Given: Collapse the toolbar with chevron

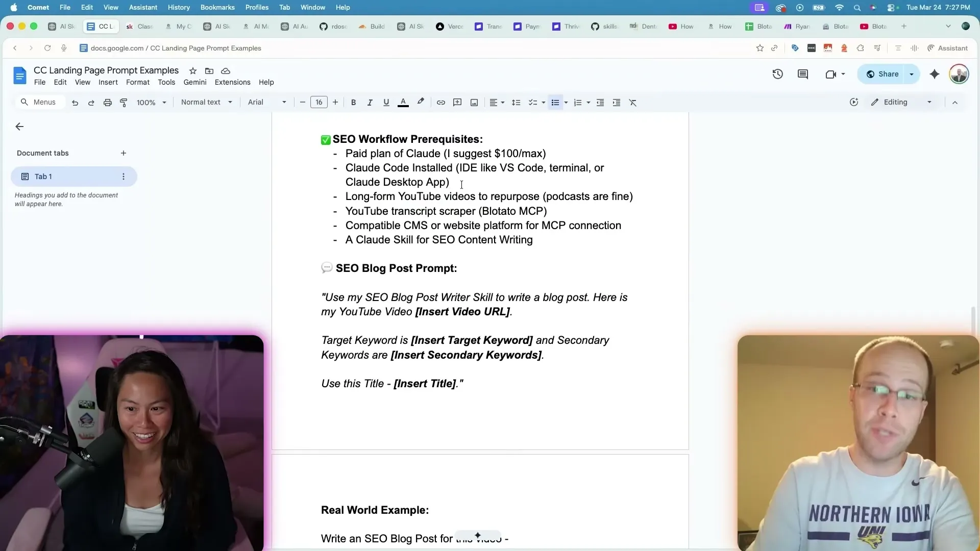Looking at the screenshot, I should (x=955, y=103).
